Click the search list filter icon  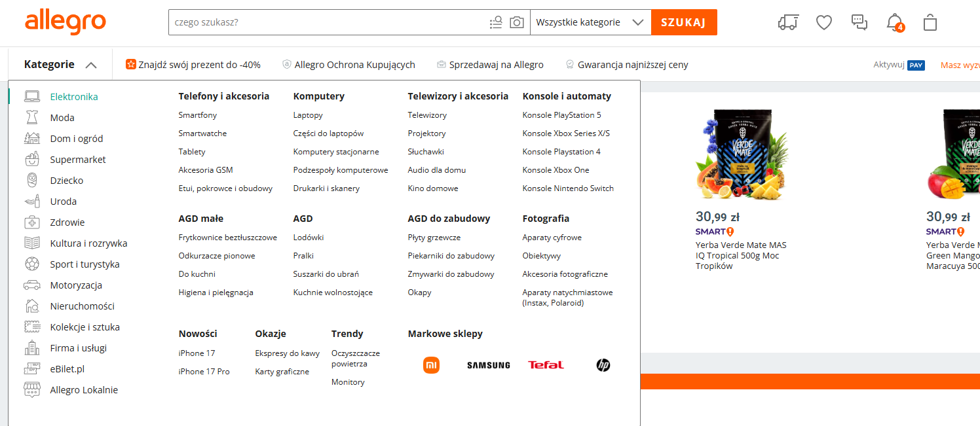(496, 22)
